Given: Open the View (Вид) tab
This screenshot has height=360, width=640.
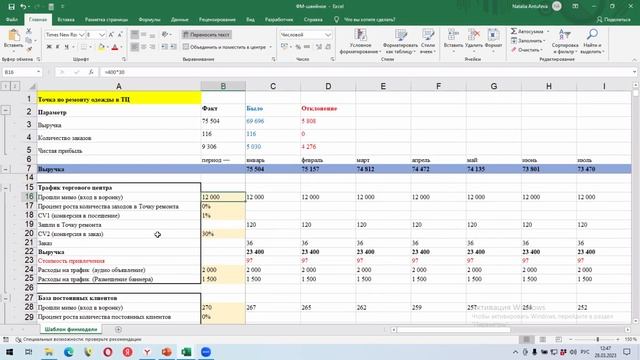Looking at the screenshot, I should (250, 20).
